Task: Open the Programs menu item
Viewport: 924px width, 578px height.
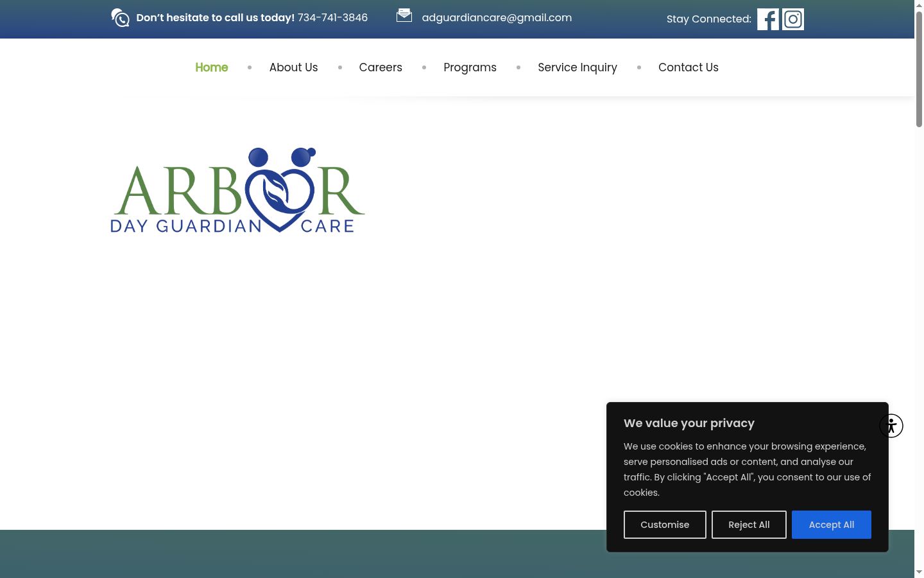Action: 470,67
